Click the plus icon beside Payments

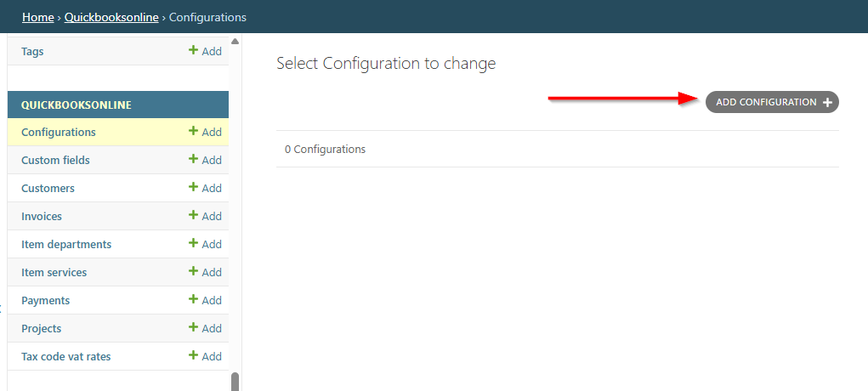tap(193, 299)
